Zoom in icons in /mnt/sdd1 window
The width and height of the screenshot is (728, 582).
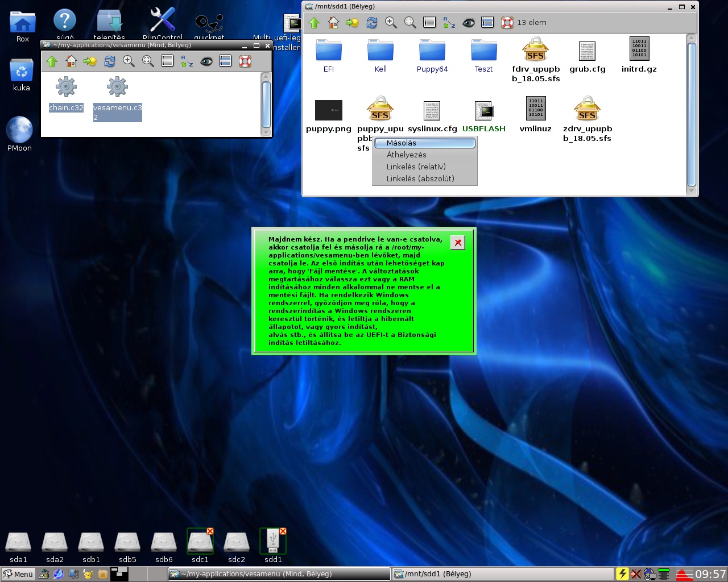click(391, 23)
